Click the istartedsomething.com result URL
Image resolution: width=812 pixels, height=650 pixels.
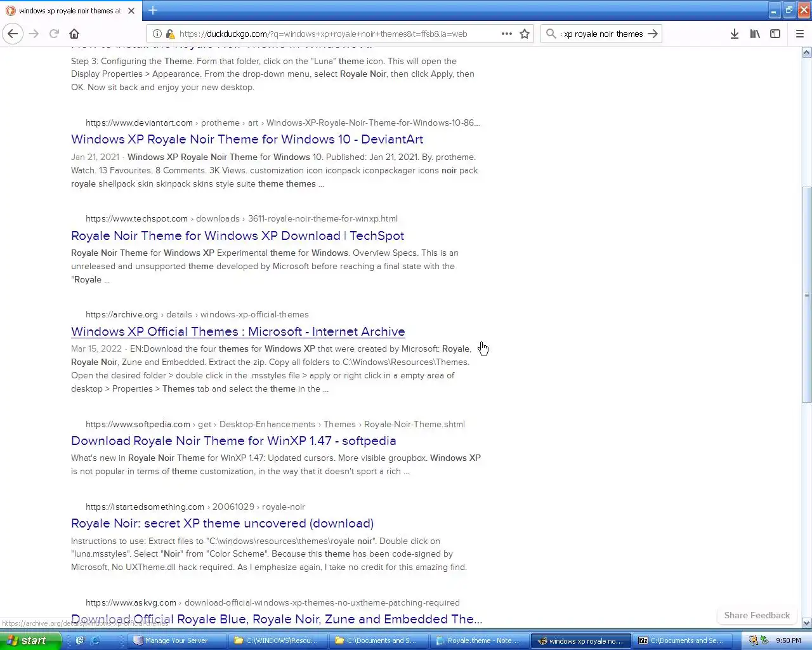[x=195, y=507]
